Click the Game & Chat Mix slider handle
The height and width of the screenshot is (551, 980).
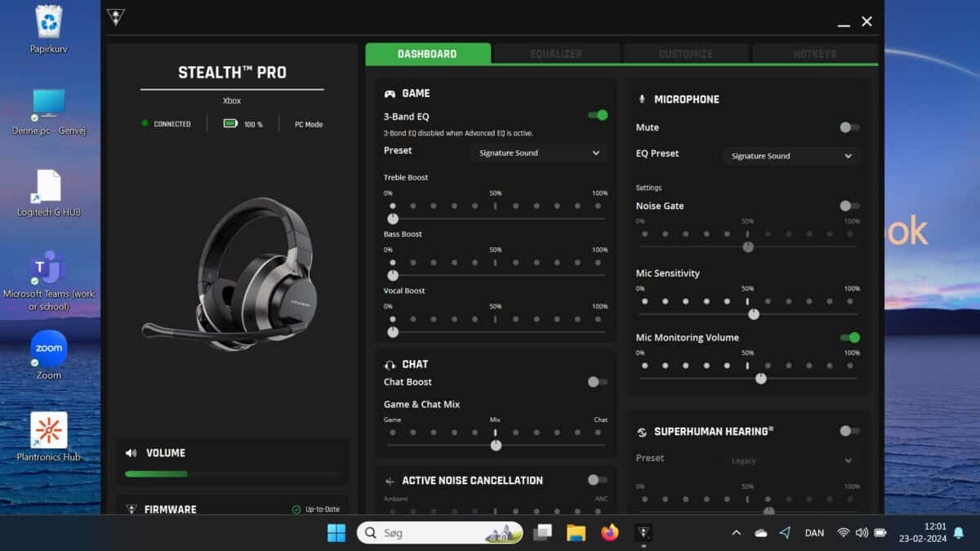(496, 445)
